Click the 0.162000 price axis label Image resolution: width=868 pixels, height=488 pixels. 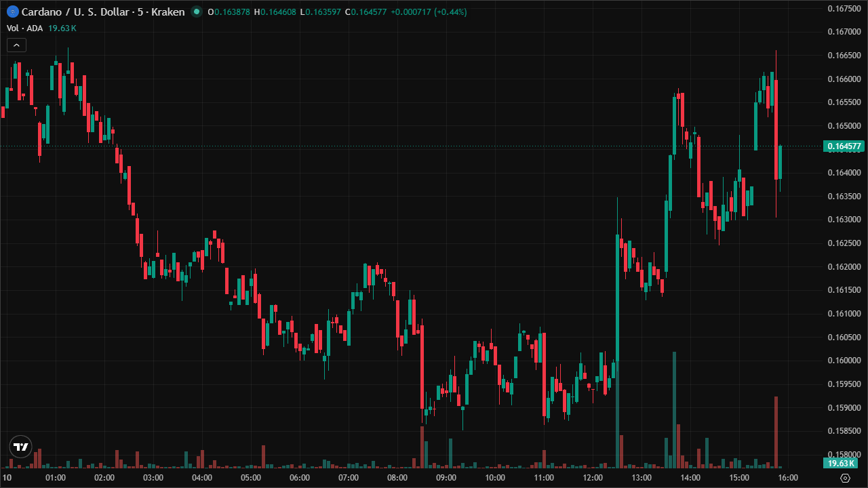pos(844,267)
